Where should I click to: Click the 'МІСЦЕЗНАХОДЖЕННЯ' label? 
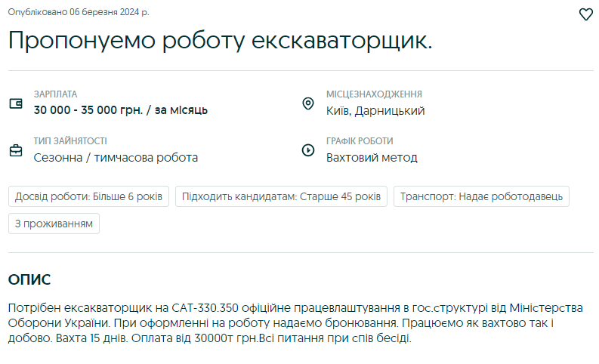point(374,94)
